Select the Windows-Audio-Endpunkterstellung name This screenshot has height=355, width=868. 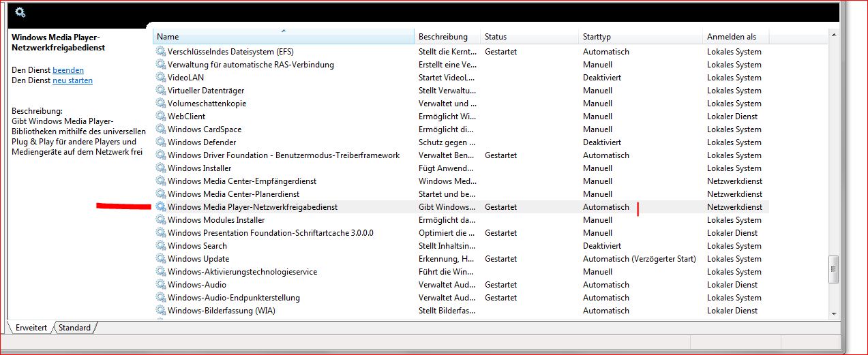tap(234, 298)
